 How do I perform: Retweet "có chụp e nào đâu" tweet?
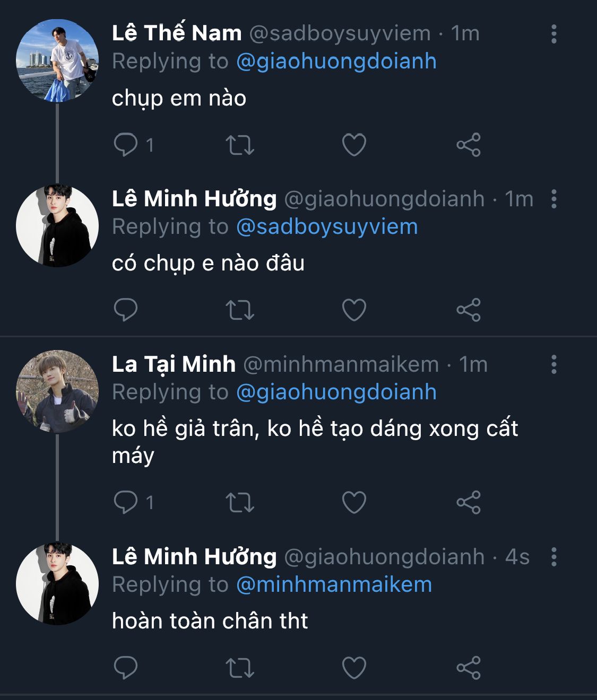pos(240,310)
